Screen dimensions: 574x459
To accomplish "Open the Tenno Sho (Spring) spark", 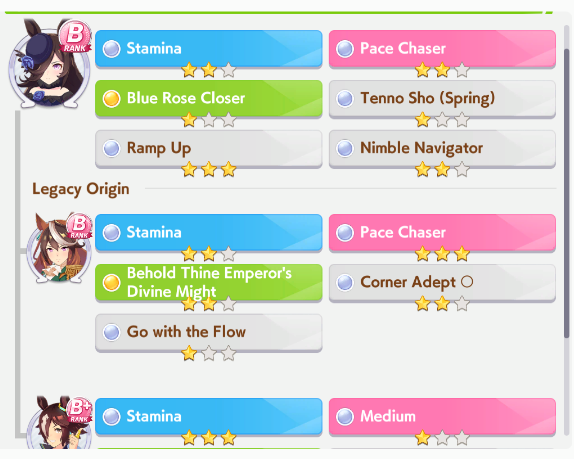I will (x=442, y=99).
